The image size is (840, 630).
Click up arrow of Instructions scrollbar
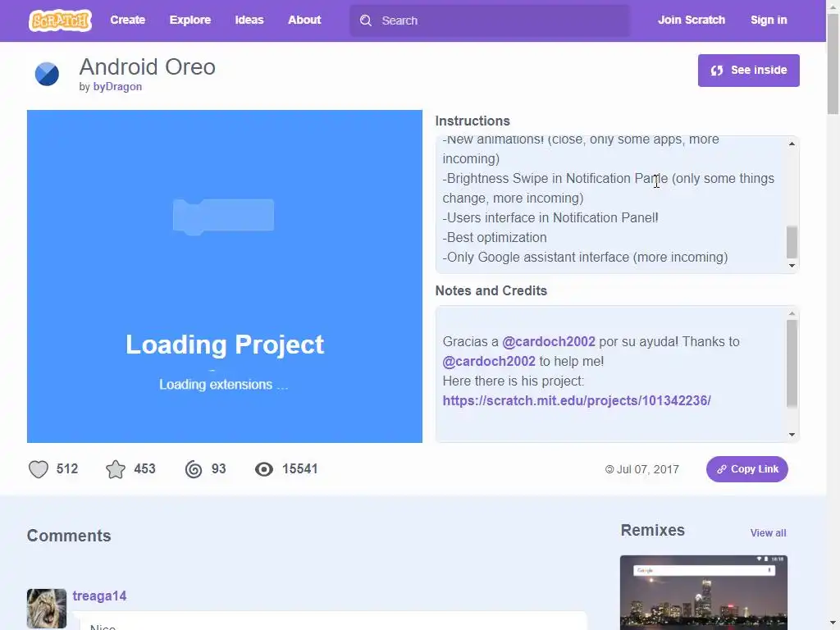pos(792,144)
